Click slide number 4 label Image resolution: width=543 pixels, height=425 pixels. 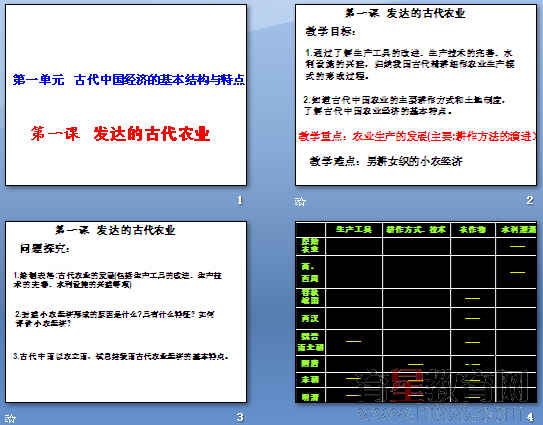(x=530, y=417)
